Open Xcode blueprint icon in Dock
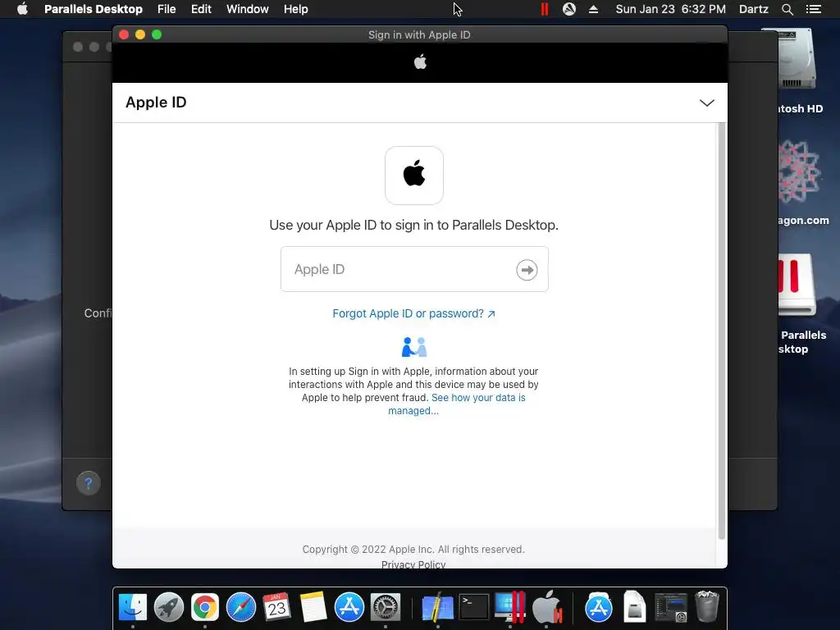The image size is (840, 630). click(438, 608)
